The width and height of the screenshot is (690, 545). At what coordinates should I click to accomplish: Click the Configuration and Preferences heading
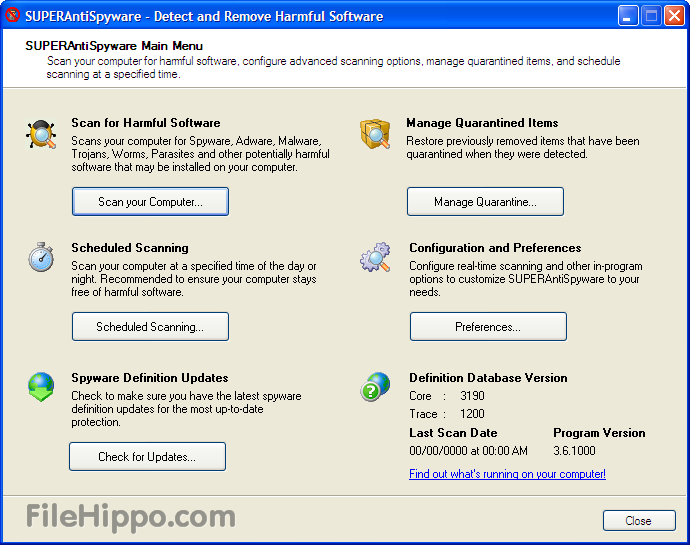(495, 248)
